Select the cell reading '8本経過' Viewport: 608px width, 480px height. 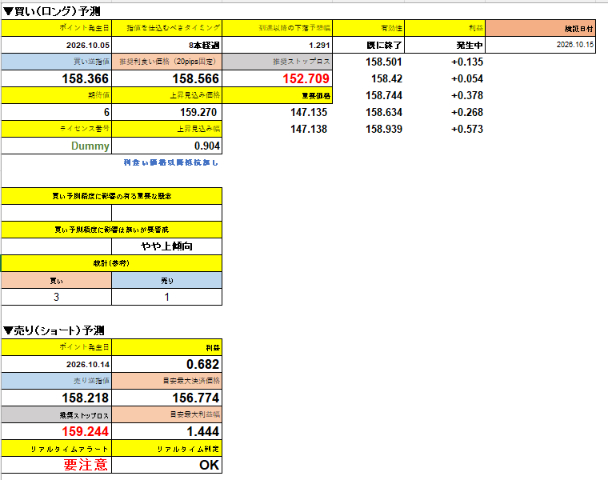pyautogui.click(x=167, y=45)
